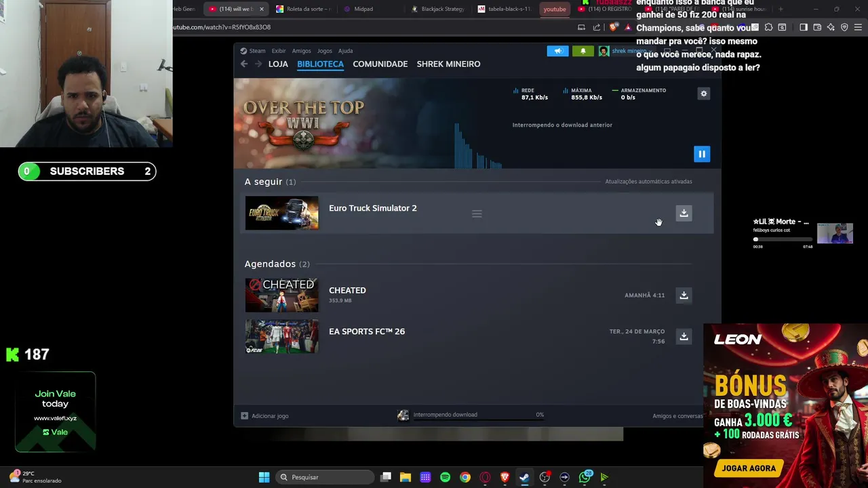
Task: Open Steam announcements megaphone button
Action: (x=557, y=51)
